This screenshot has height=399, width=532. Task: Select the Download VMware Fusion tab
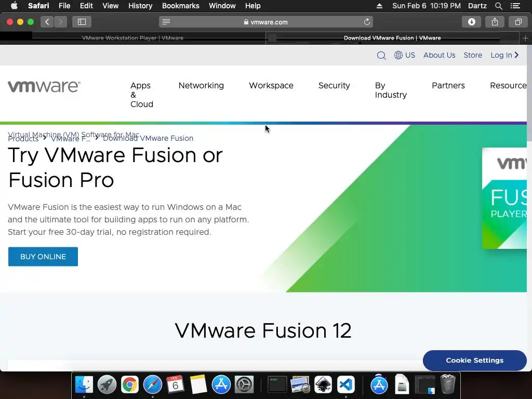click(x=392, y=38)
